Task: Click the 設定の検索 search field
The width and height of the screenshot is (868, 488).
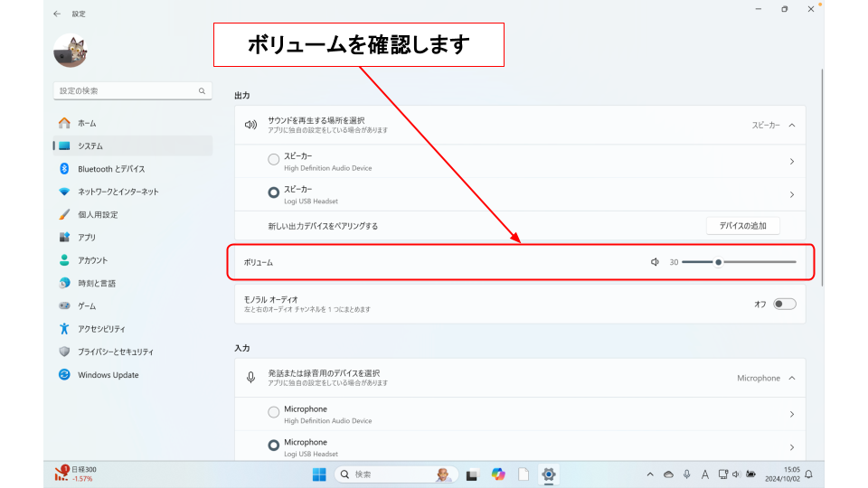Action: tap(127, 91)
